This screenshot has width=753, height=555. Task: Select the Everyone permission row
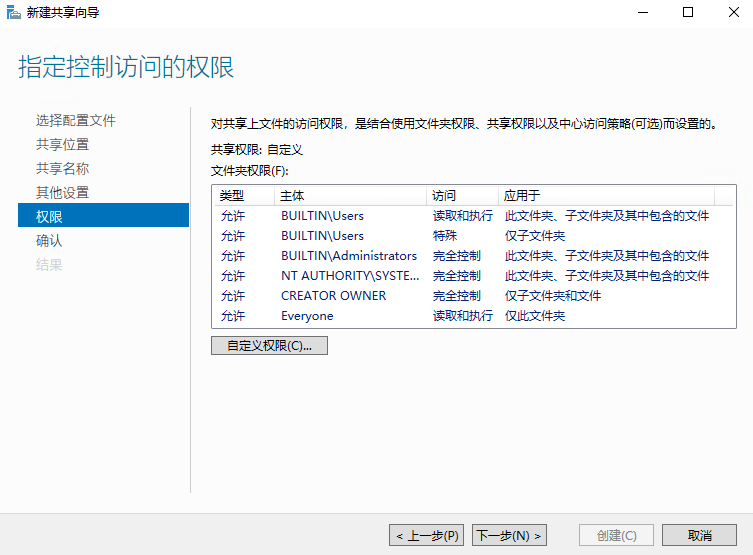pos(307,316)
